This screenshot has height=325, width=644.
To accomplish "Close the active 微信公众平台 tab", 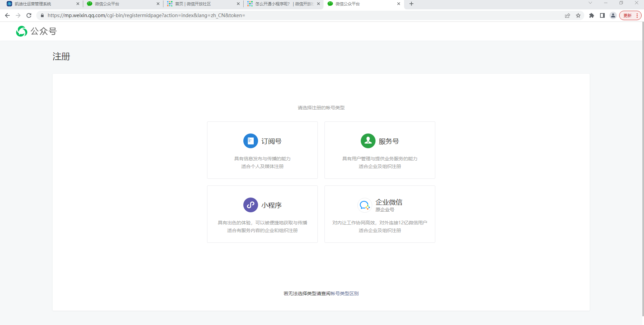I will pyautogui.click(x=399, y=4).
